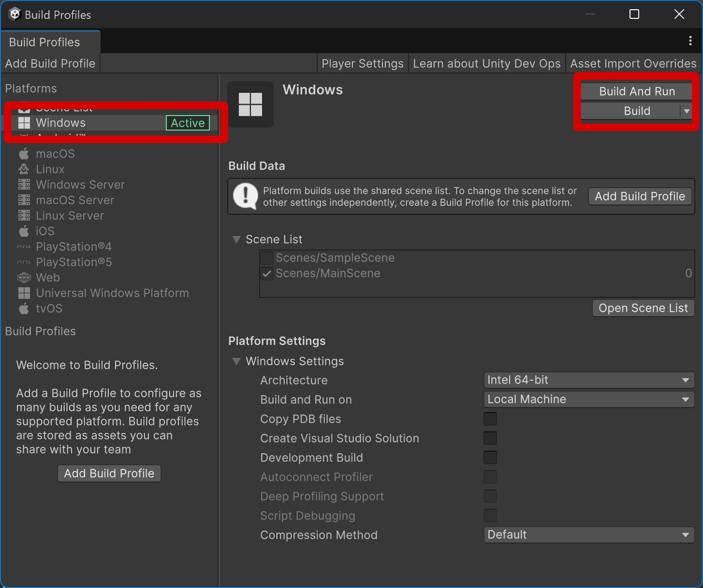
Task: Enable Copy PDB files checkbox
Action: 490,419
